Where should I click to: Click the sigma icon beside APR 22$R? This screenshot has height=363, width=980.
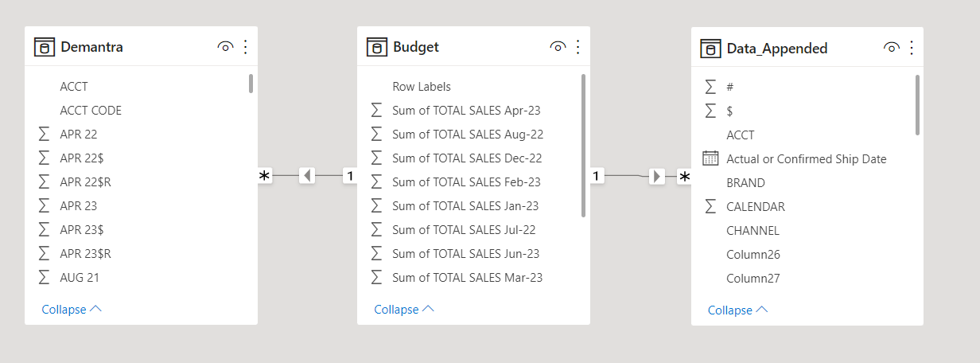click(44, 181)
